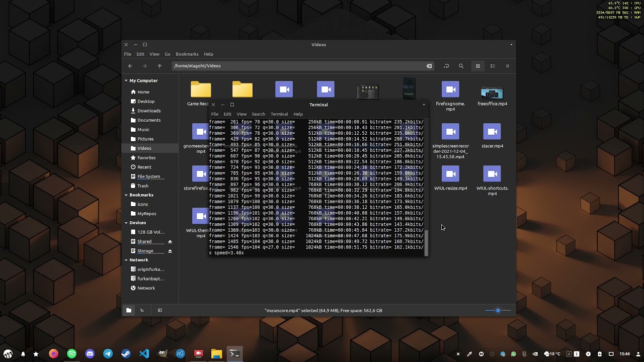644x362 pixels.
Task: Collapse the My Computer sidebar section
Action: click(126, 80)
